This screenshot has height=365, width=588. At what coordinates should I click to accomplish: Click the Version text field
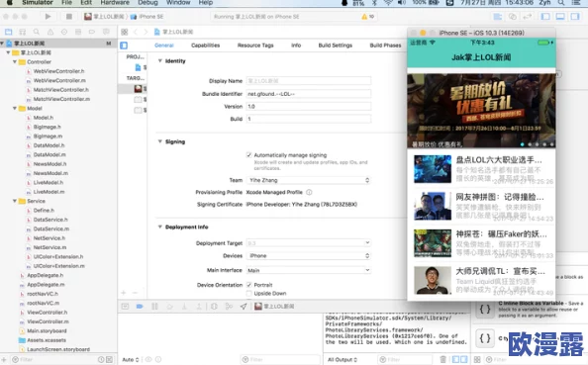pyautogui.click(x=309, y=107)
